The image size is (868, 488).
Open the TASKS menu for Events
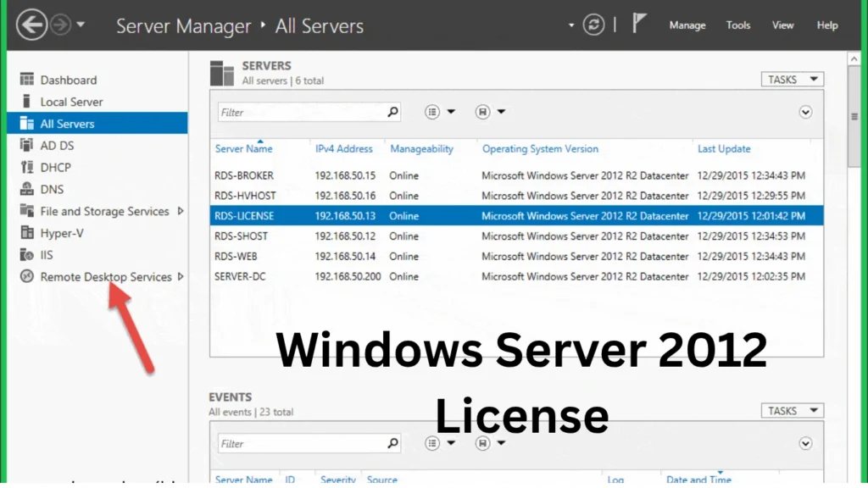coord(791,409)
